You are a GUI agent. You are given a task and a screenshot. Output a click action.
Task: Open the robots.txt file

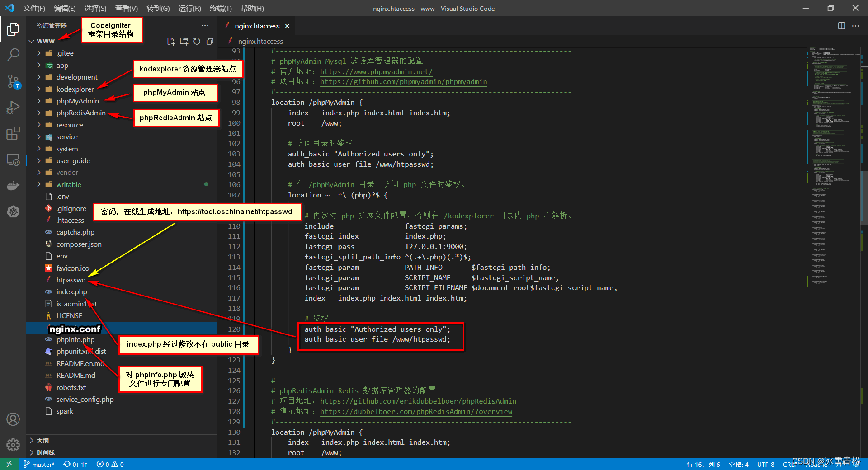tap(71, 387)
